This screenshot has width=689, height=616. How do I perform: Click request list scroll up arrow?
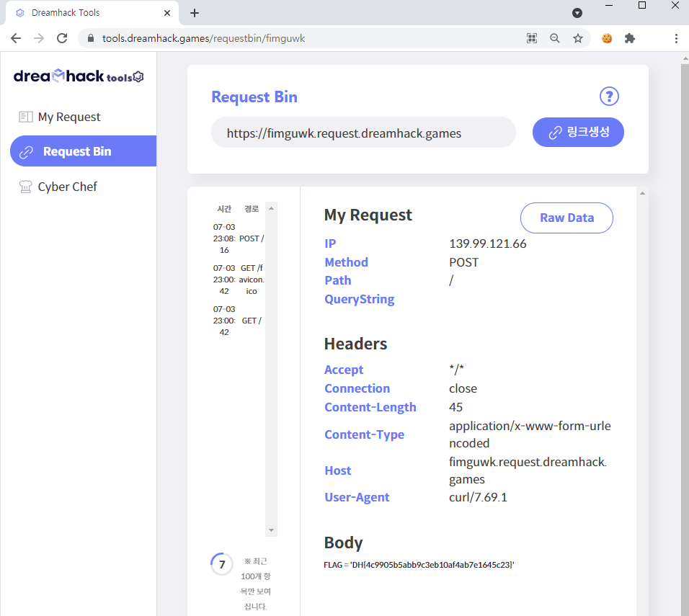[x=271, y=208]
